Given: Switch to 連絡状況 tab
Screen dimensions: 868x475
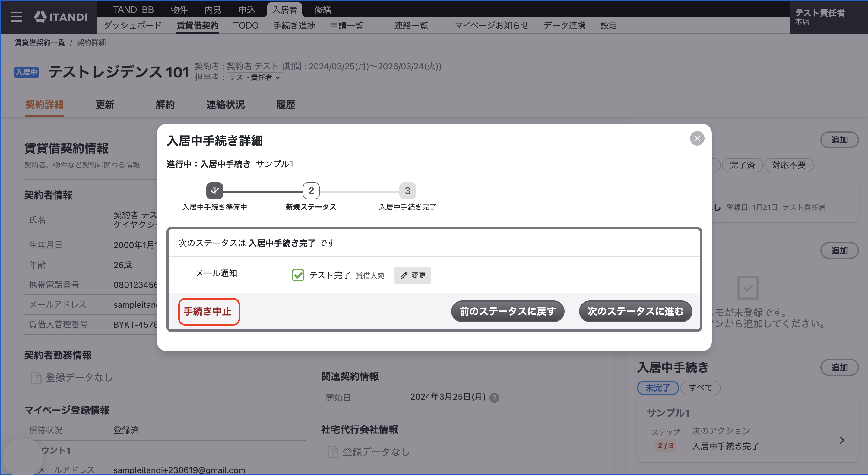Looking at the screenshot, I should coord(225,105).
